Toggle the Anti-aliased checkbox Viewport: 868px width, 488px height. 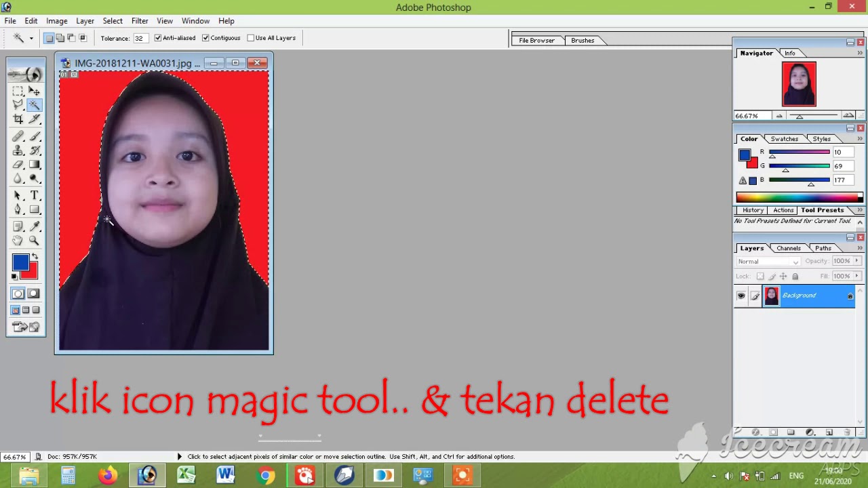click(x=158, y=38)
